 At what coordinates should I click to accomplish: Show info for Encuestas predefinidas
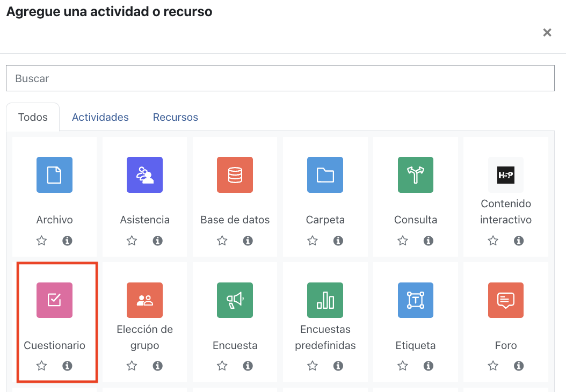click(338, 366)
